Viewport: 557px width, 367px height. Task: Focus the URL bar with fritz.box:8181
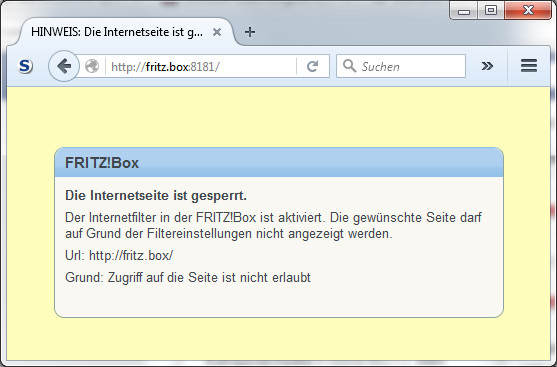click(202, 66)
